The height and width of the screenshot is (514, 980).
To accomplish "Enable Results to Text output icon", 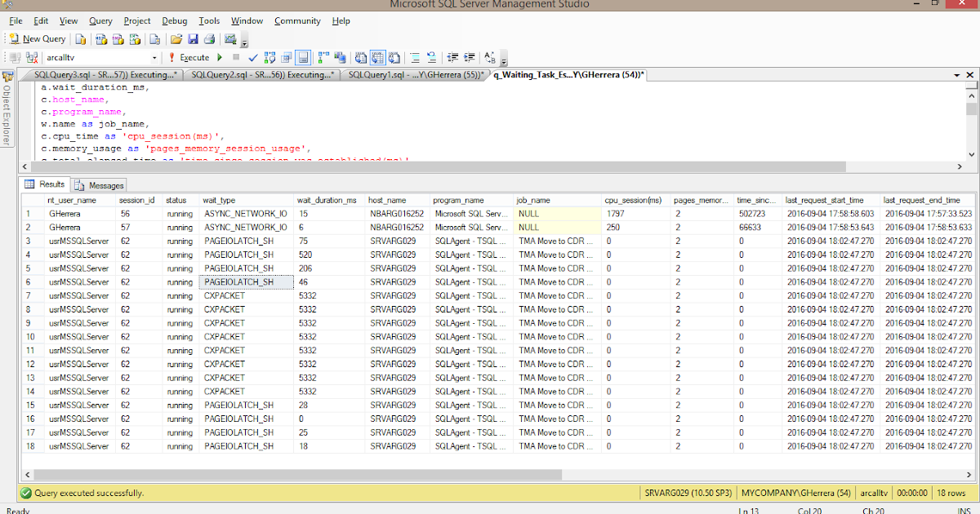I will point(360,57).
